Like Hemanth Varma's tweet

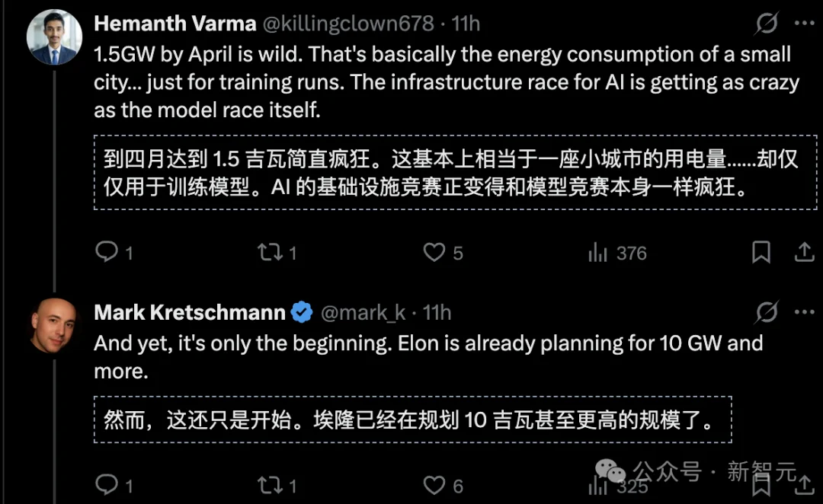point(434,253)
